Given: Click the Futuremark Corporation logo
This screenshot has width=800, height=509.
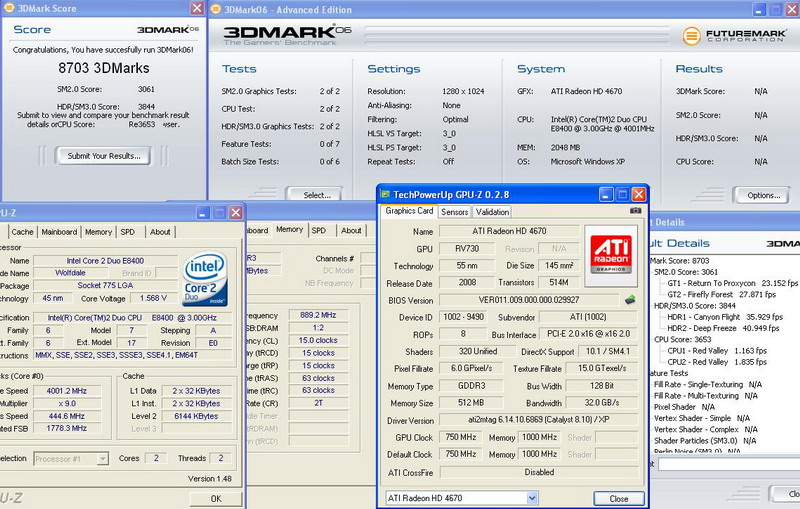Looking at the screenshot, I should pyautogui.click(x=734, y=35).
